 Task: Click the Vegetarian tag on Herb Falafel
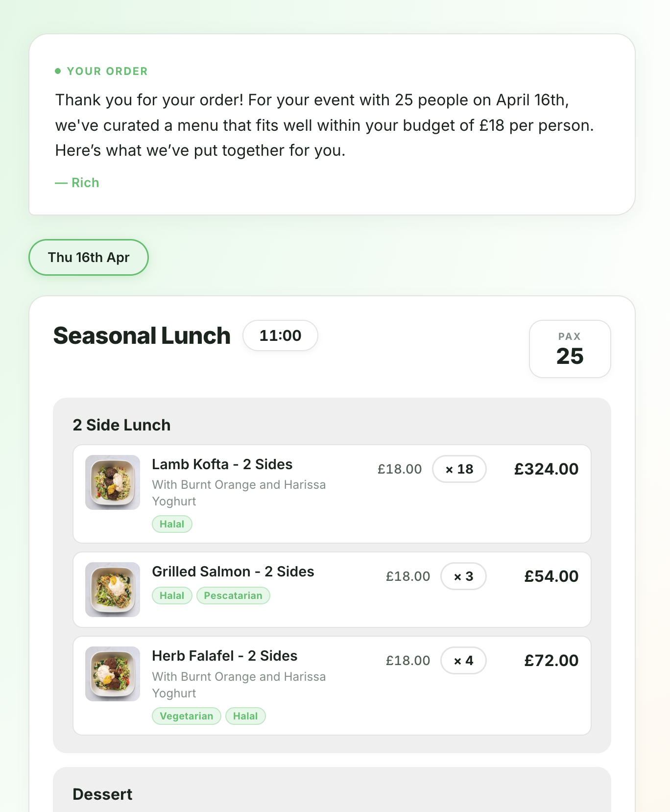point(187,716)
